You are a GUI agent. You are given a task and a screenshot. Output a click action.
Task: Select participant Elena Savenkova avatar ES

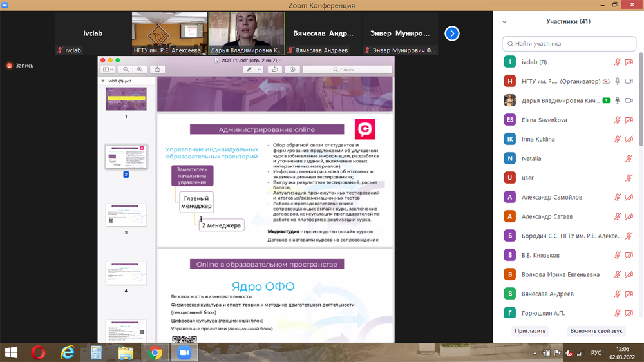coord(509,120)
